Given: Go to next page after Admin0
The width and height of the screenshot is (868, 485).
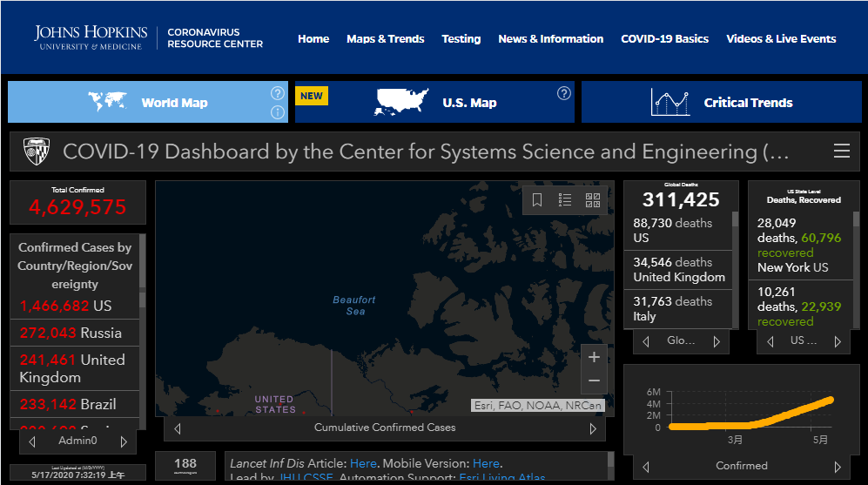Looking at the screenshot, I should coord(124,441).
